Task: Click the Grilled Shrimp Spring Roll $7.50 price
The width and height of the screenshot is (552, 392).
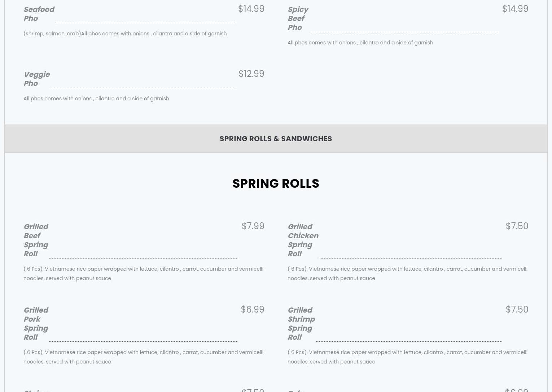Action: [517, 309]
